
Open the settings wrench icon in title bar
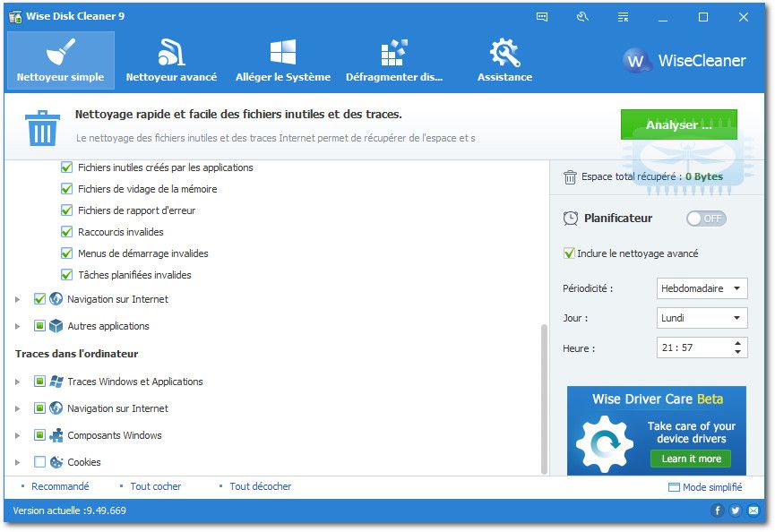click(582, 17)
